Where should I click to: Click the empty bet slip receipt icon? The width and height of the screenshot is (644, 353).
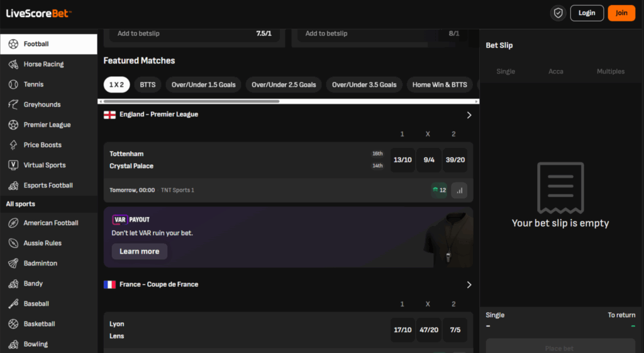560,188
